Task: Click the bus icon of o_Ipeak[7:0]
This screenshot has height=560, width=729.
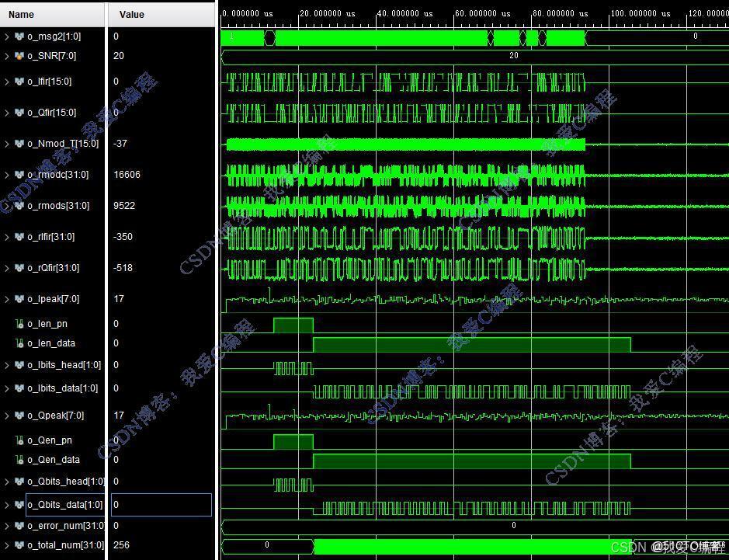Action: (19, 299)
